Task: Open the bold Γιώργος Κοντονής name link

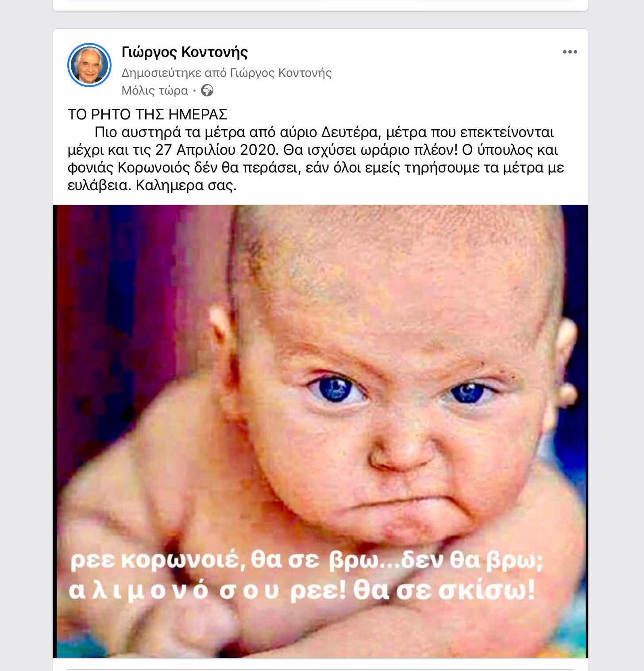Action: coord(185,52)
